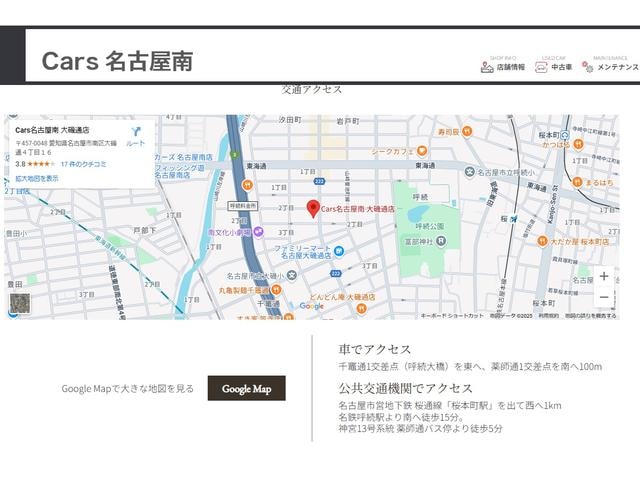
Task: Select the ファミリーマート store marker on map
Action: [339, 251]
